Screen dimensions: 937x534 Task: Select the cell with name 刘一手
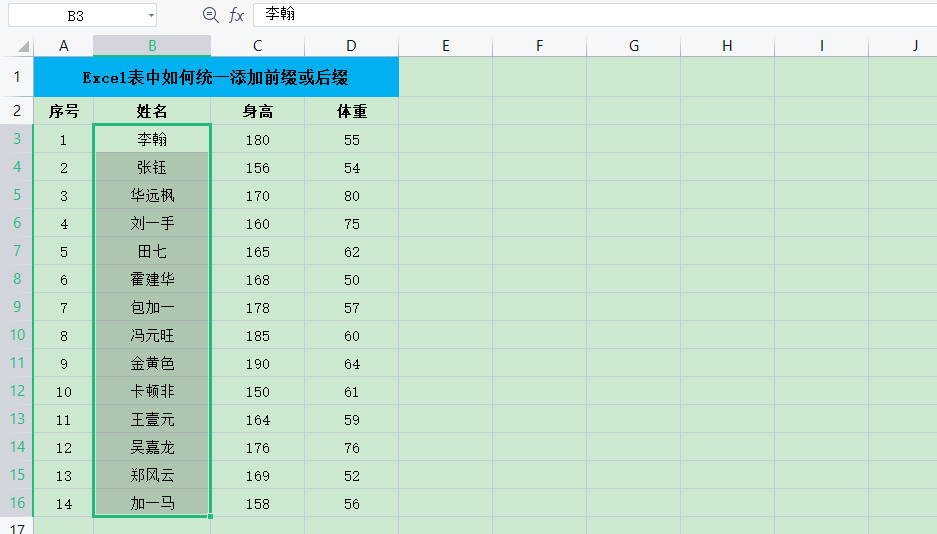coord(152,223)
